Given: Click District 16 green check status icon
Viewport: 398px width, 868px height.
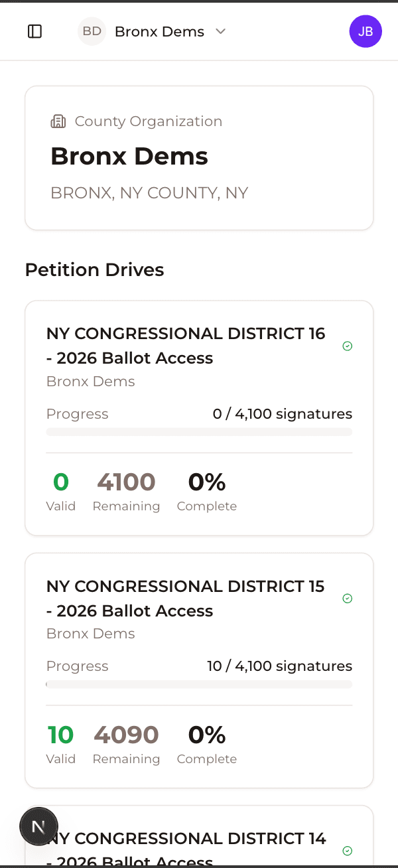Looking at the screenshot, I should 347,346.
